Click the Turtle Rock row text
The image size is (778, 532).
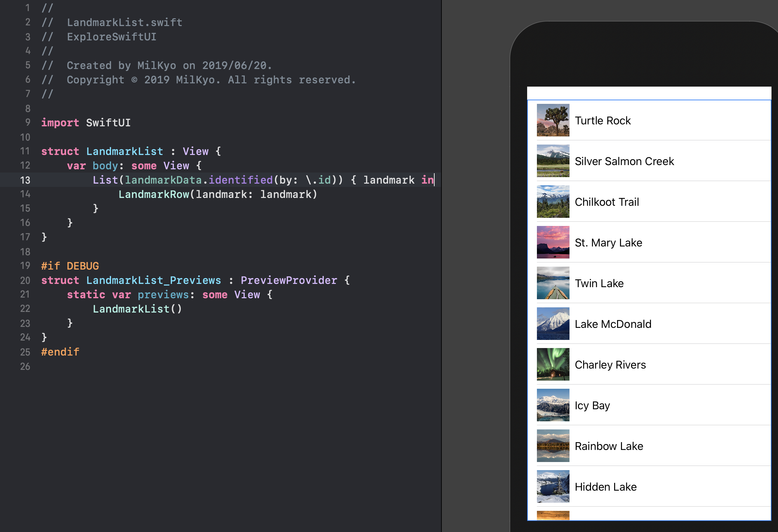pos(602,120)
